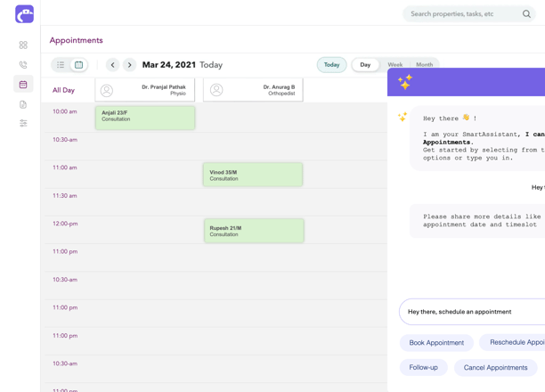Switch to the Week view tab
Screen dimensions: 545x392
pos(395,65)
